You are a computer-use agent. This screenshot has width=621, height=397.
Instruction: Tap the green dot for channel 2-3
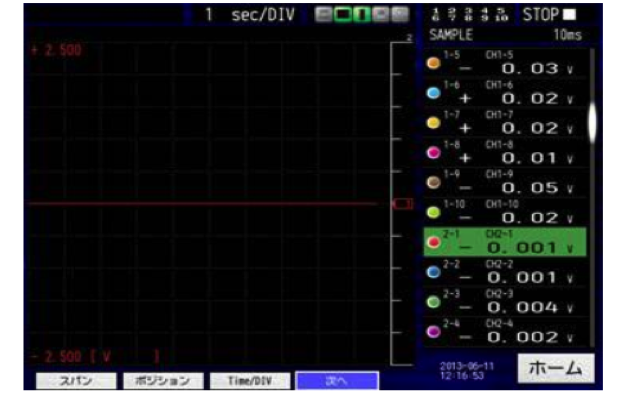tap(434, 302)
